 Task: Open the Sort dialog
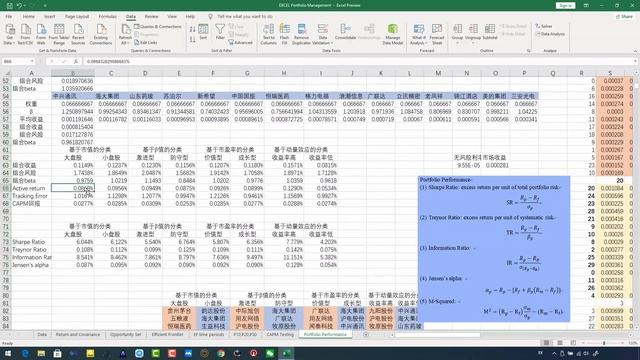[x=203, y=32]
